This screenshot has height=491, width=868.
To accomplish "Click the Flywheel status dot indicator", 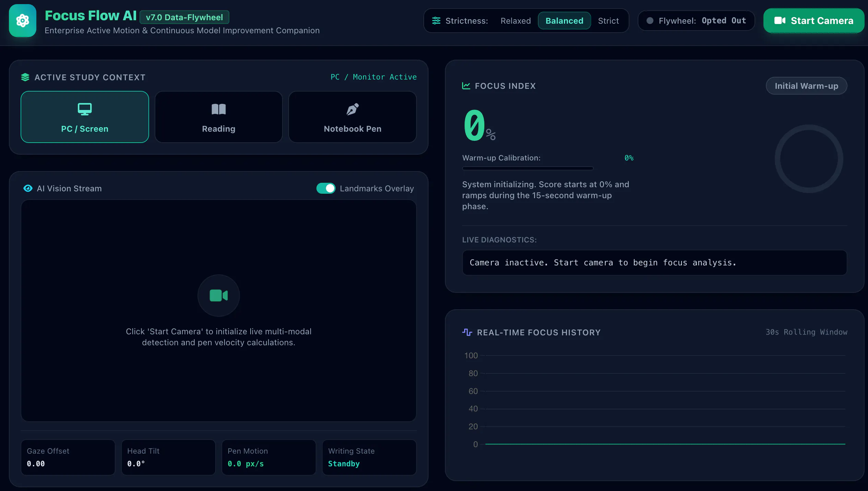I will tap(650, 21).
